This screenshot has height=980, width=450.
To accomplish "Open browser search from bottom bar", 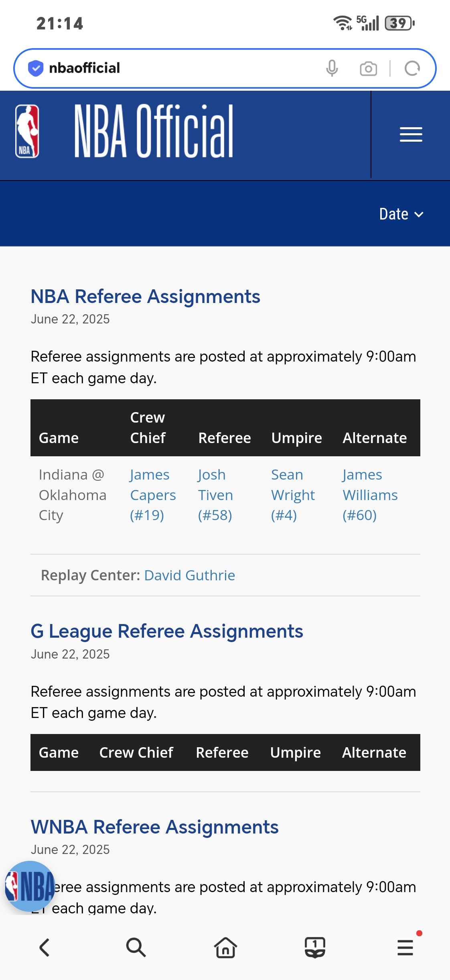I will tap(136, 947).
